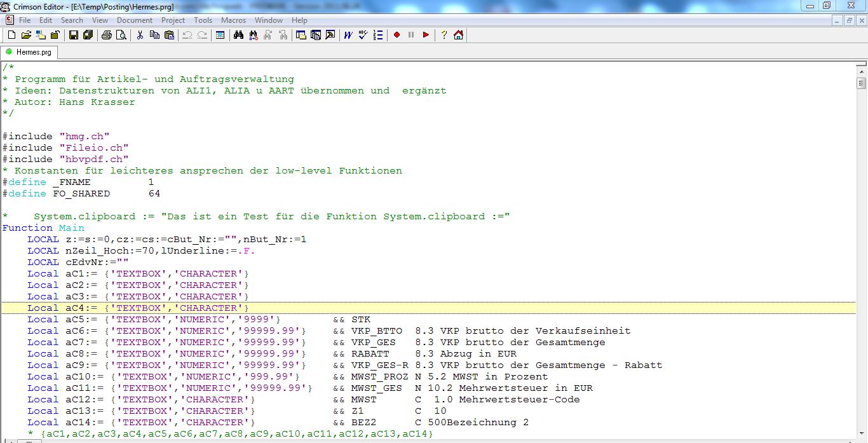Click the Open file folder icon
Viewport: 868px width, 443px height.
point(26,35)
